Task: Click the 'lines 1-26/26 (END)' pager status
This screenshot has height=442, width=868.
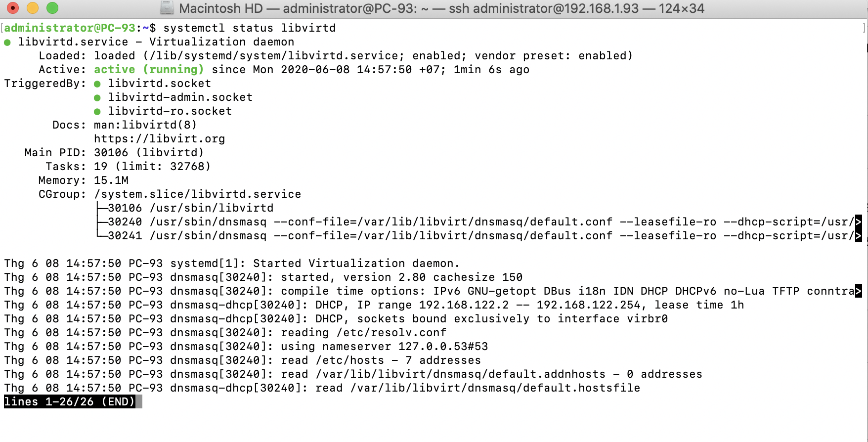Action: (70, 401)
